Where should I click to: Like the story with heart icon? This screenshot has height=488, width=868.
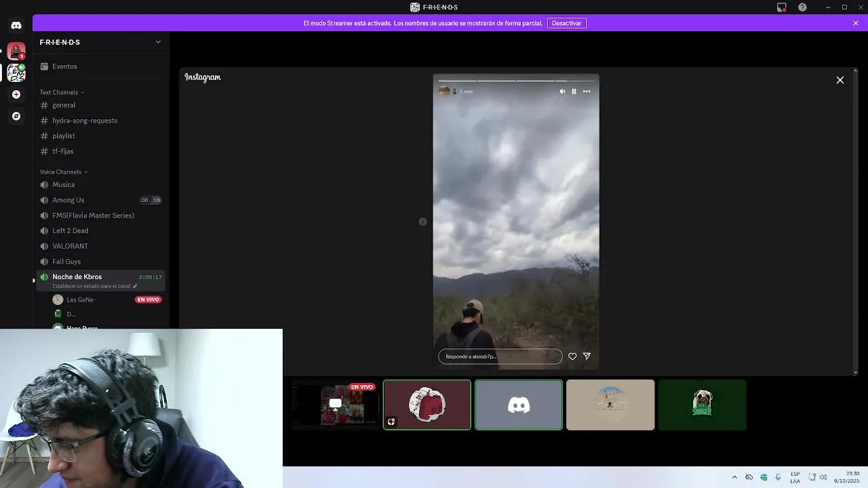coord(572,357)
